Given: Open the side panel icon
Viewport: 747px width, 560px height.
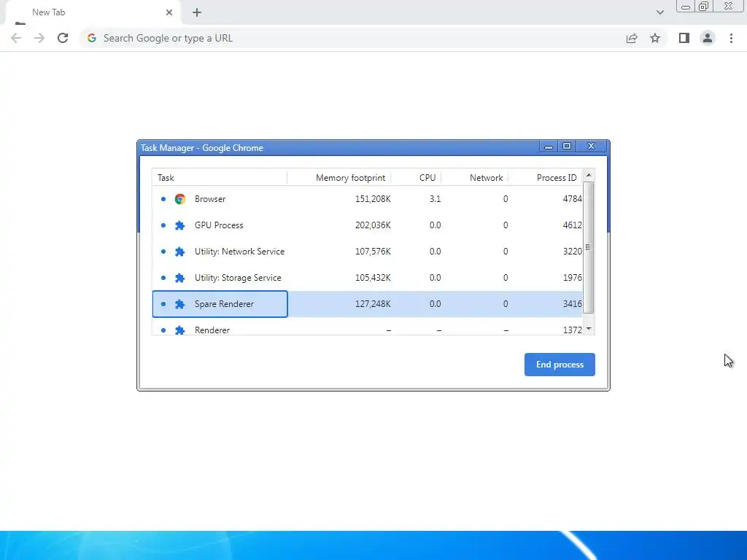Looking at the screenshot, I should click(x=684, y=38).
